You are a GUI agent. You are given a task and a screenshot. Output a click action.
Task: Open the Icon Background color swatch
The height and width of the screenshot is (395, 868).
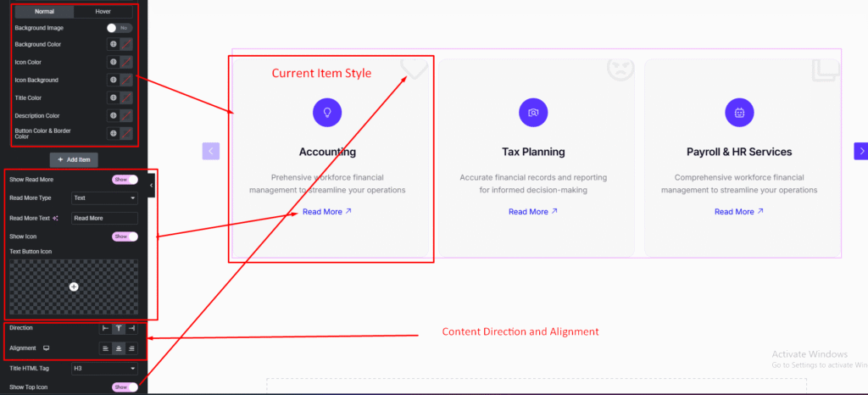[x=126, y=80]
